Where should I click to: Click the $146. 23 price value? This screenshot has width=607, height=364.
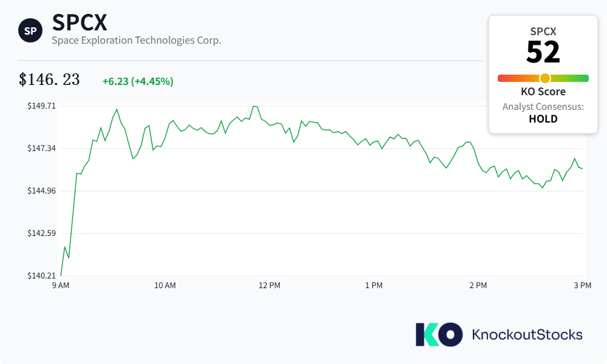pos(49,79)
